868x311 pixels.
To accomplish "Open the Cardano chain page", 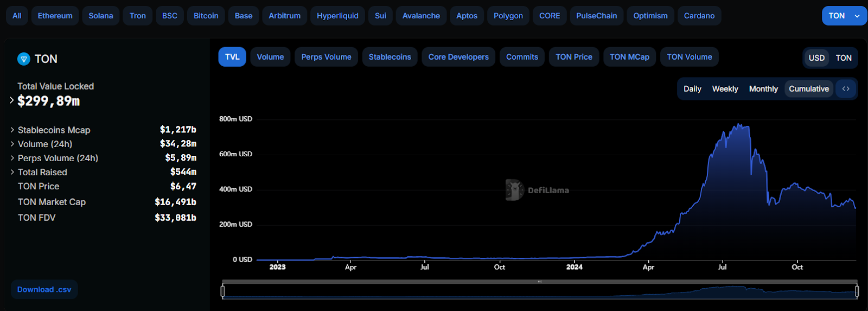I will [699, 16].
